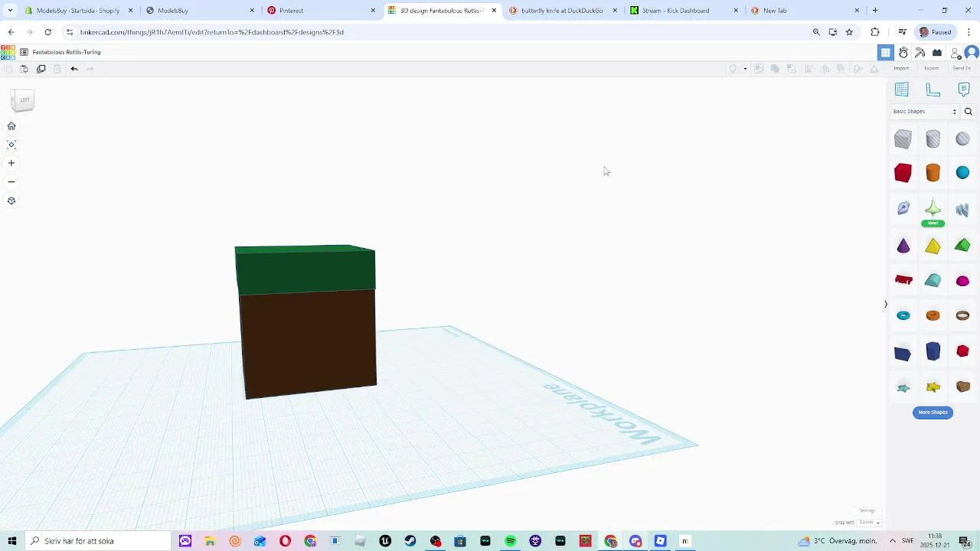Open the designs list icon beside the title

(24, 52)
